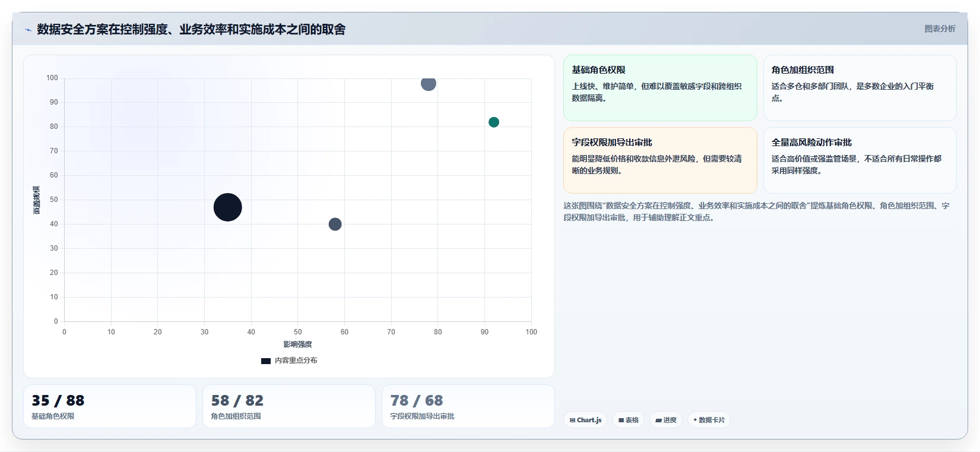This screenshot has height=452, width=980.
Task: Click the 内容重点分布 legend label
Action: pos(296,361)
